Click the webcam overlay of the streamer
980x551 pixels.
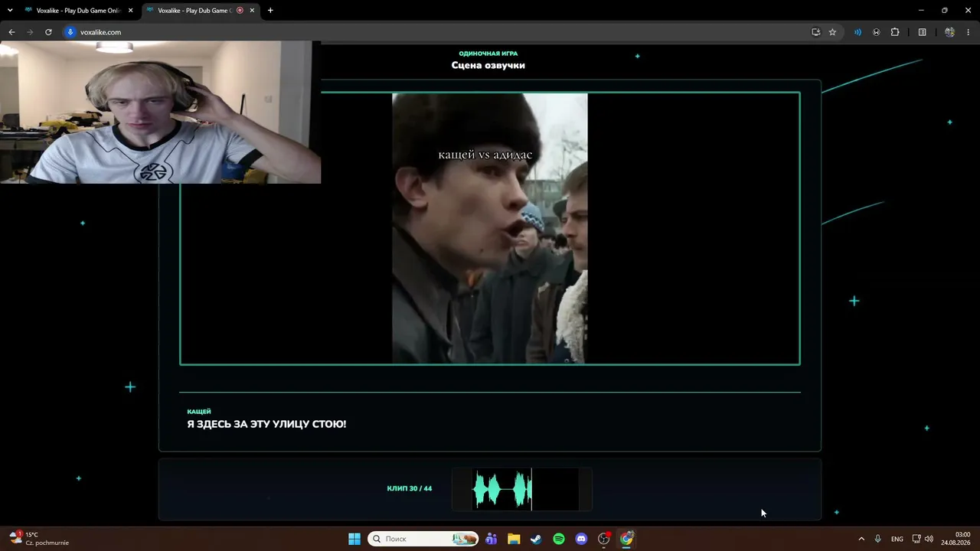coord(160,112)
